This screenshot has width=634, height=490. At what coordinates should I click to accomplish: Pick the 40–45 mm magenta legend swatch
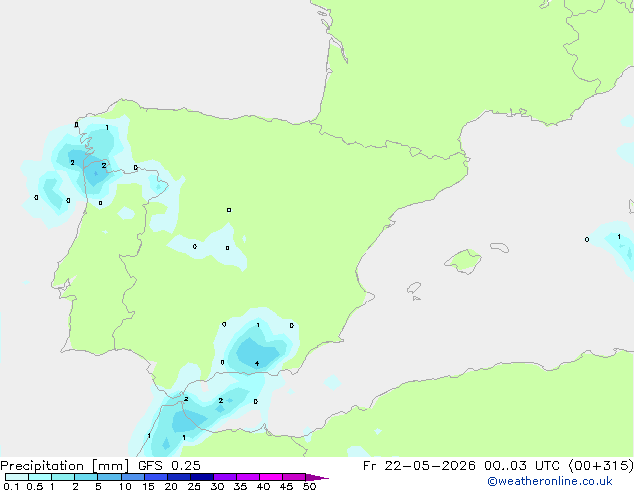tap(271, 477)
